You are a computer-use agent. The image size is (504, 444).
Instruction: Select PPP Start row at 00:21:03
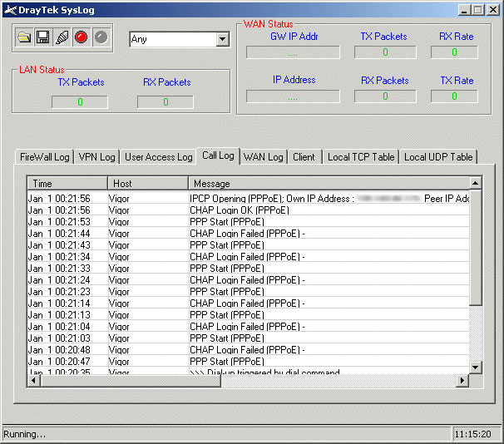pyautogui.click(x=248, y=338)
